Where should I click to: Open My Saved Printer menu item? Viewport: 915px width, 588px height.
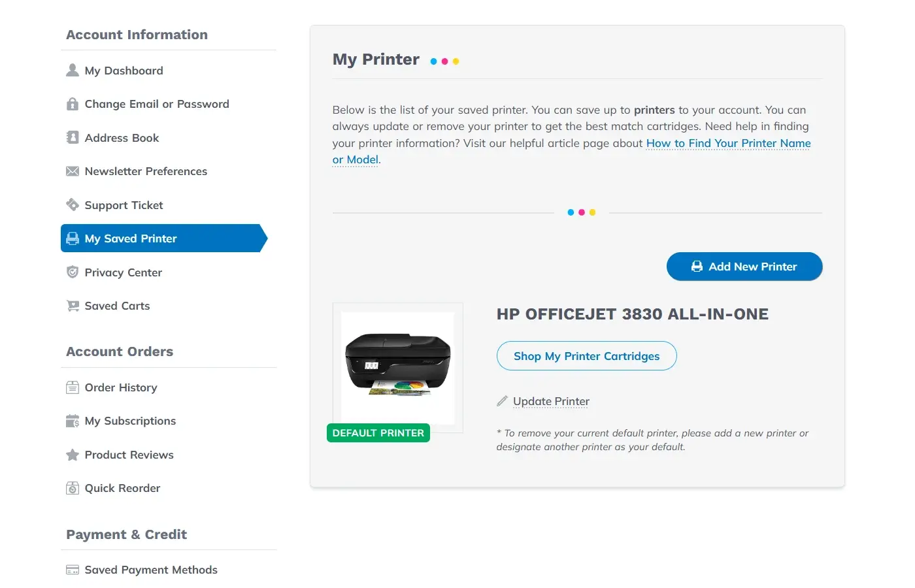(x=131, y=238)
